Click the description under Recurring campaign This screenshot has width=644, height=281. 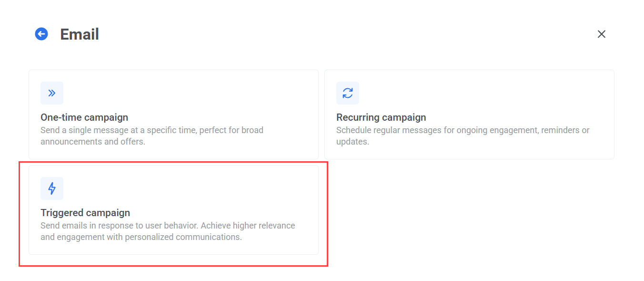point(463,135)
